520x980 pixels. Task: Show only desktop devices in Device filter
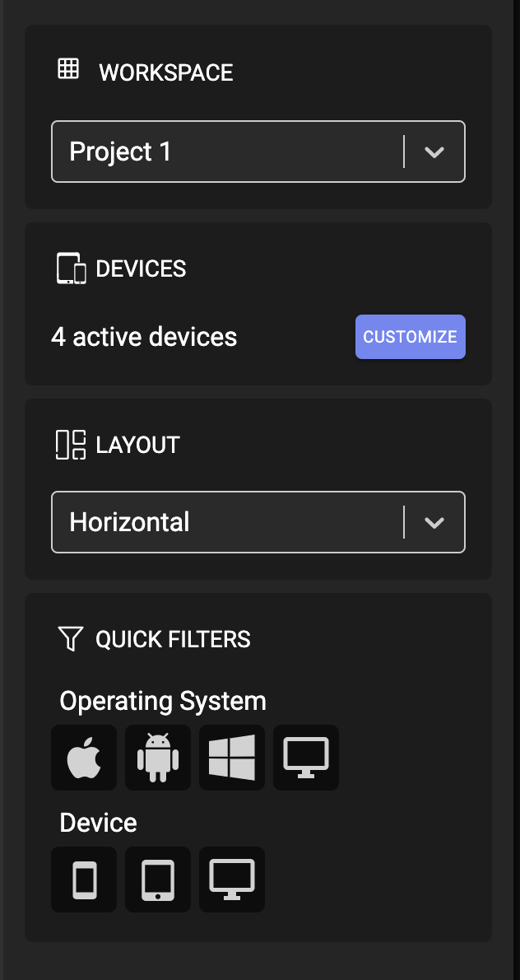pos(231,880)
